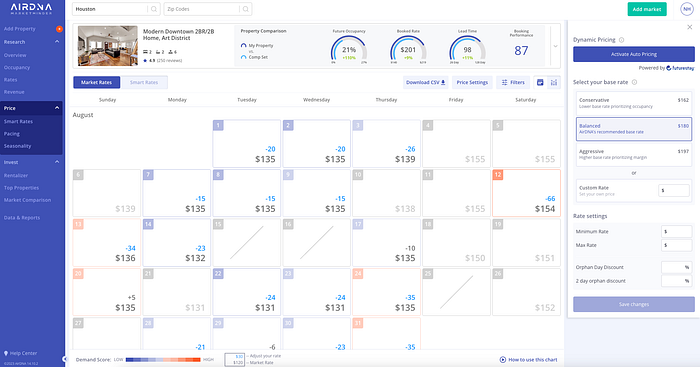
Task: Open Seasonality in the sidebar
Action: pos(17,146)
